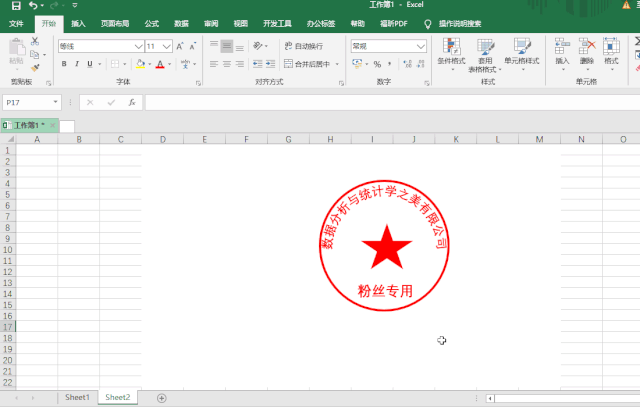This screenshot has height=407, width=640.
Task: Open 操作说明搜索 search box
Action: pyautogui.click(x=460, y=24)
